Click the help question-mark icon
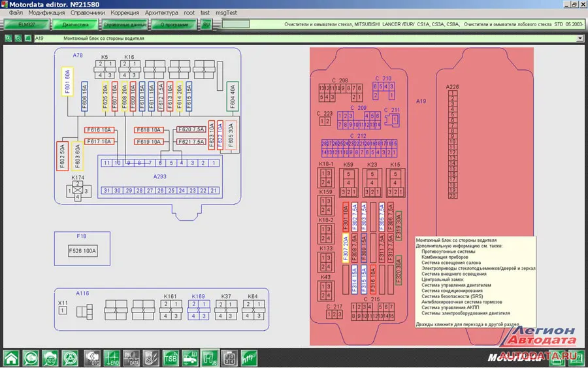Image resolution: width=588 pixels, height=368 pixels. (576, 358)
